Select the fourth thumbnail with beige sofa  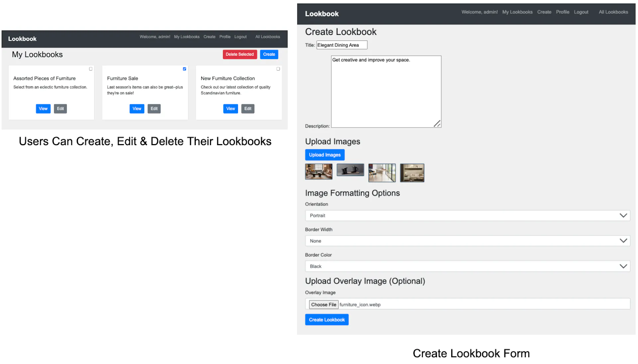(412, 173)
